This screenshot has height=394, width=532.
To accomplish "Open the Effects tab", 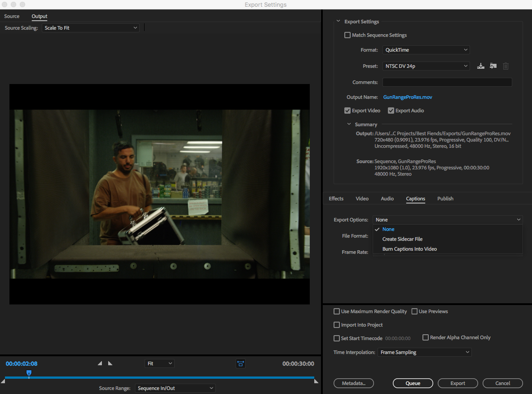I will (x=336, y=199).
